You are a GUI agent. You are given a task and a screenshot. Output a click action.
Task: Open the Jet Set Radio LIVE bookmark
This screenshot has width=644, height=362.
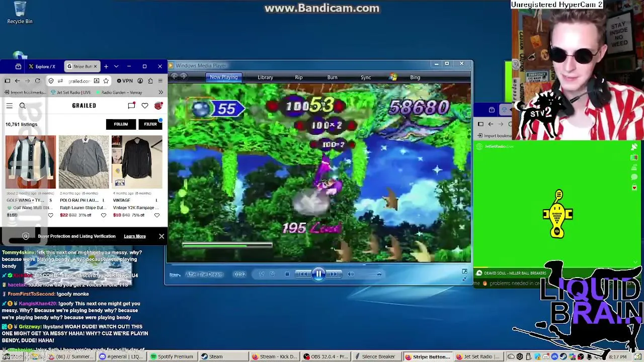click(x=71, y=93)
